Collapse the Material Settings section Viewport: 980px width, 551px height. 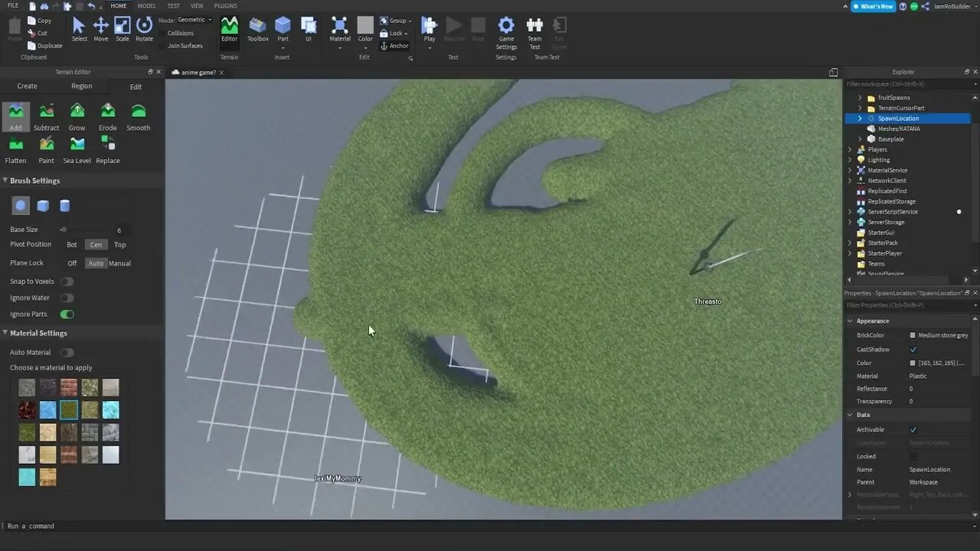[5, 333]
